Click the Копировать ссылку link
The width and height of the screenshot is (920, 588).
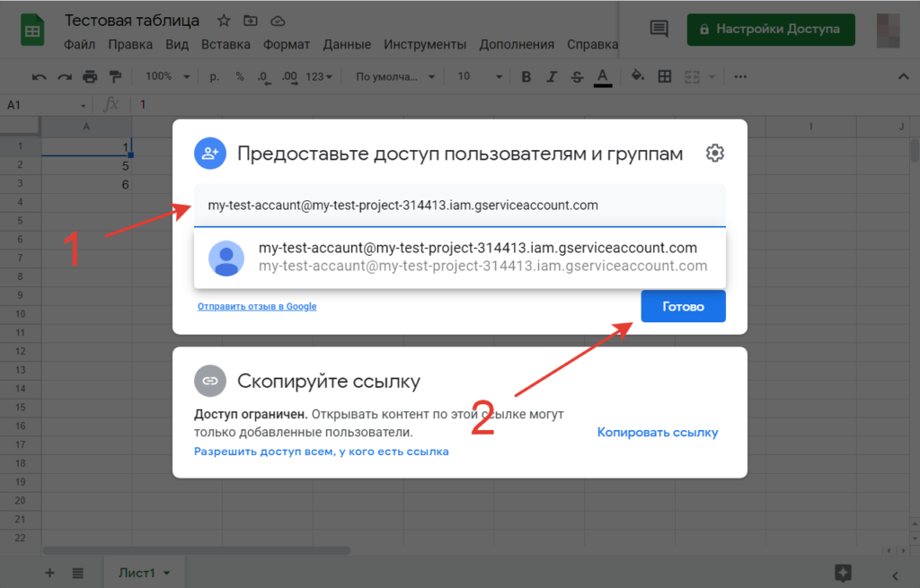click(x=658, y=433)
